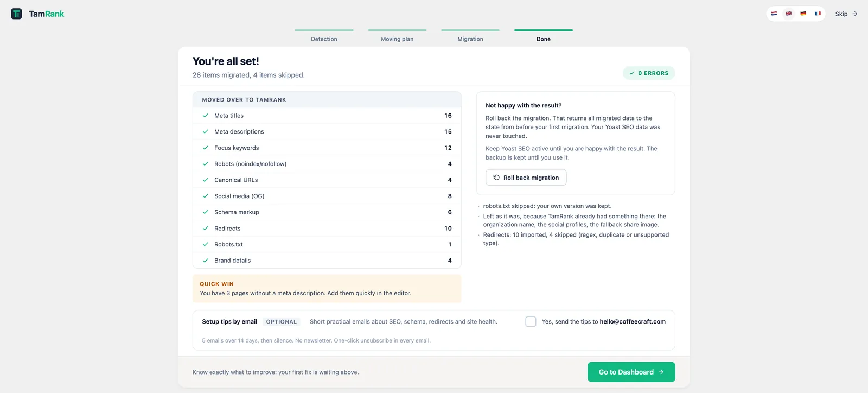Select the Meta titles row label
Viewport: 868px width, 393px height.
coord(229,116)
